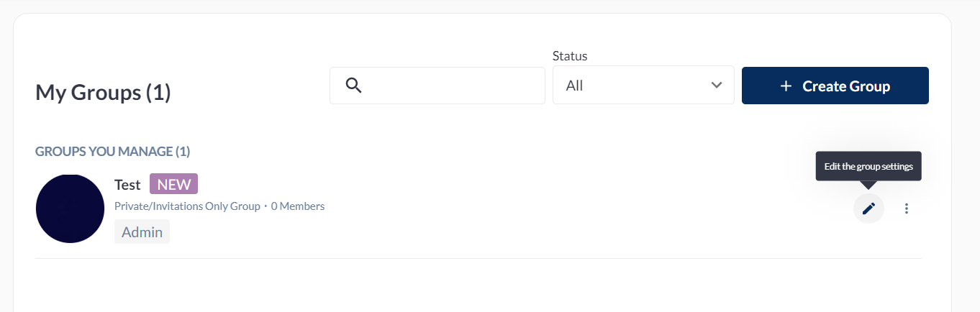Viewport: 980px width, 312px height.
Task: Click 'Private/Invitations Only Group' text
Action: coord(187,206)
